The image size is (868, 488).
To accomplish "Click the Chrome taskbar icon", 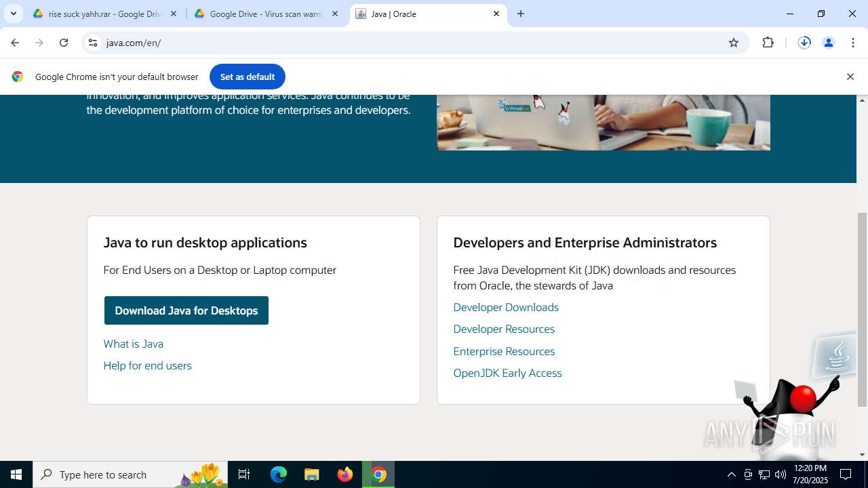I will pos(379,474).
